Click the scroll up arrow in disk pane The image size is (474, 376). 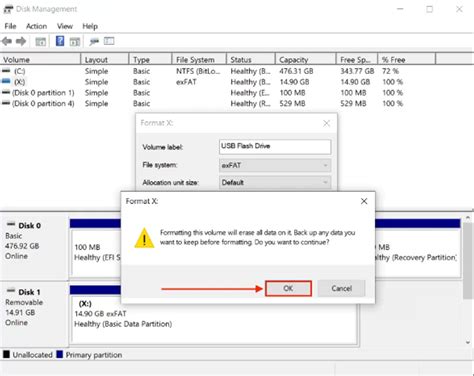[468, 218]
